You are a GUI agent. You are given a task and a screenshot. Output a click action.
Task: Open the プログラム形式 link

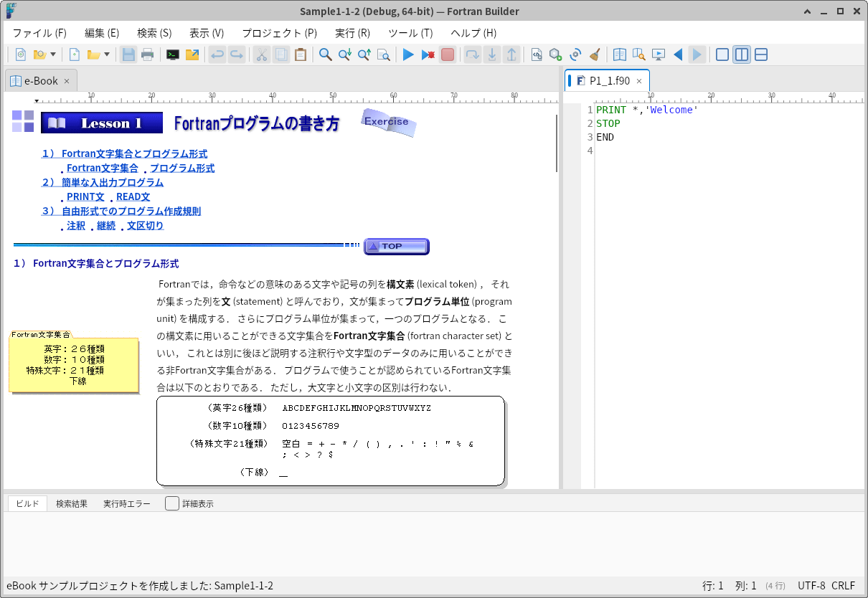(182, 168)
